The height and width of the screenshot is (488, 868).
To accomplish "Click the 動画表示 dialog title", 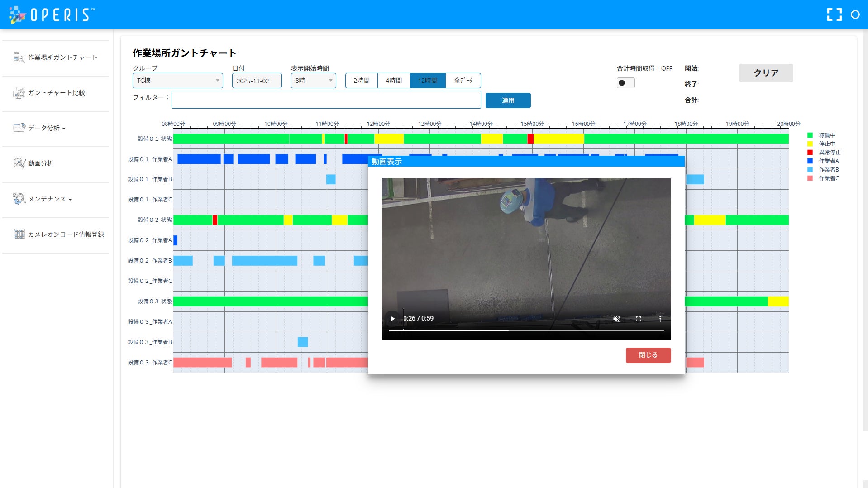I will 386,162.
